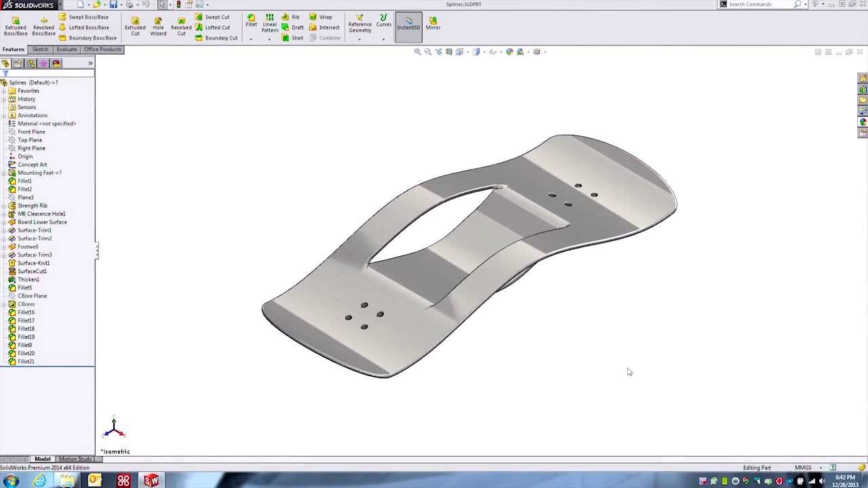The height and width of the screenshot is (488, 868).
Task: Select the Shell feature tool
Action: click(292, 38)
